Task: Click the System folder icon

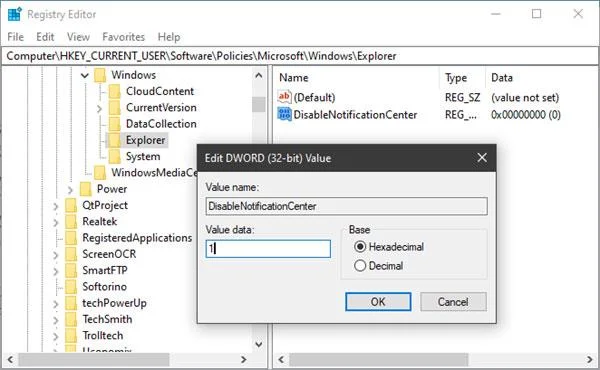Action: tap(114, 156)
